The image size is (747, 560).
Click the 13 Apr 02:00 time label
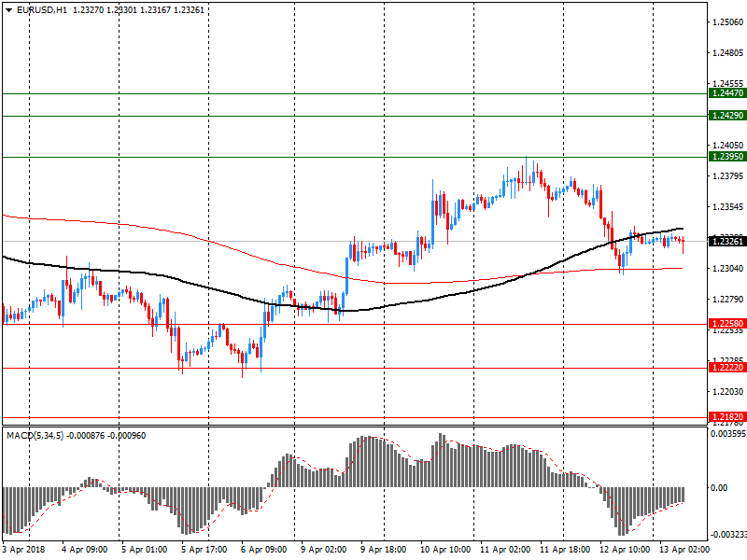pyautogui.click(x=684, y=550)
